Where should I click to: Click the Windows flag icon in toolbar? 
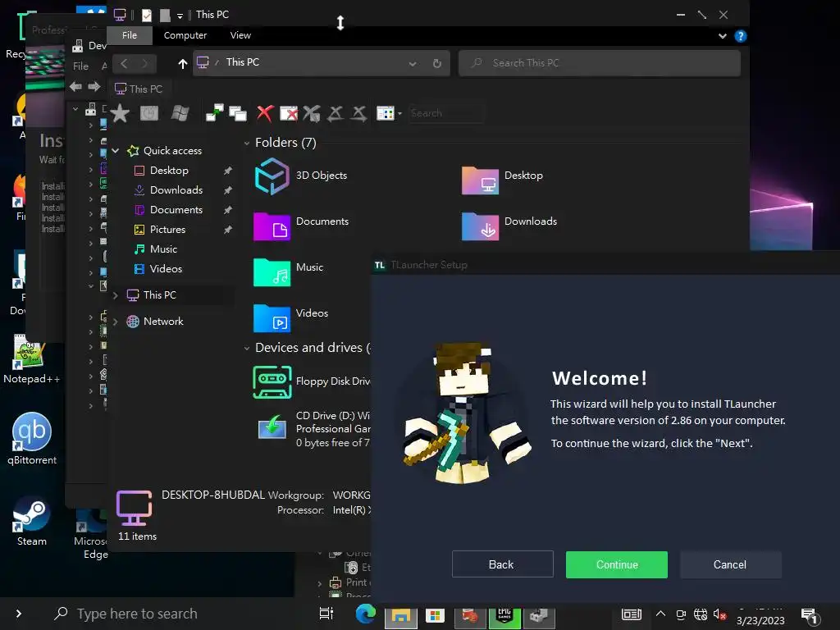[x=180, y=113]
